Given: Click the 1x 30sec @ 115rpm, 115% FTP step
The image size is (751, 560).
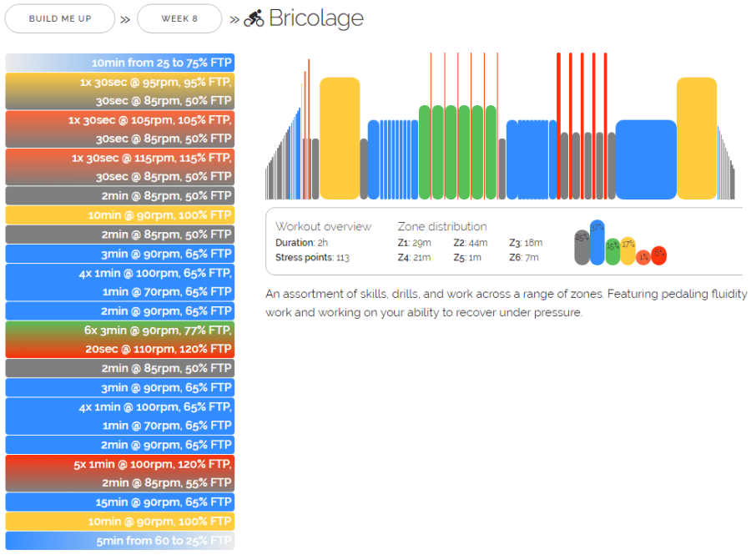Looking at the screenshot, I should (x=119, y=158).
